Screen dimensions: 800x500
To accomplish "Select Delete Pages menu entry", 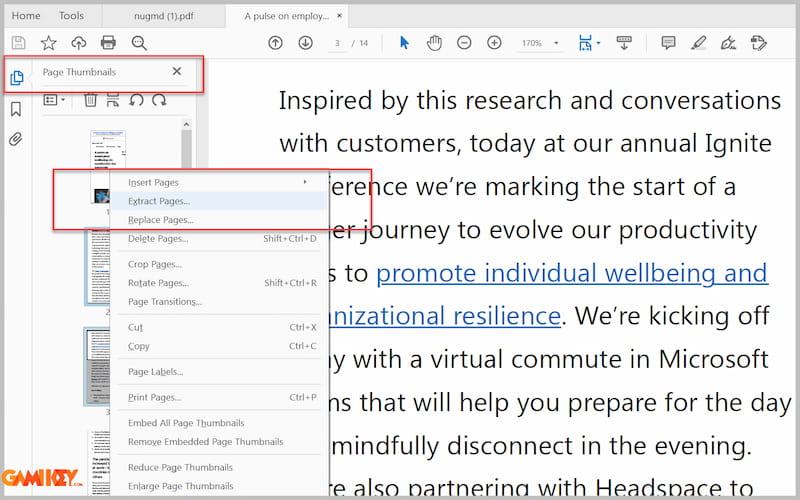I will [x=219, y=238].
